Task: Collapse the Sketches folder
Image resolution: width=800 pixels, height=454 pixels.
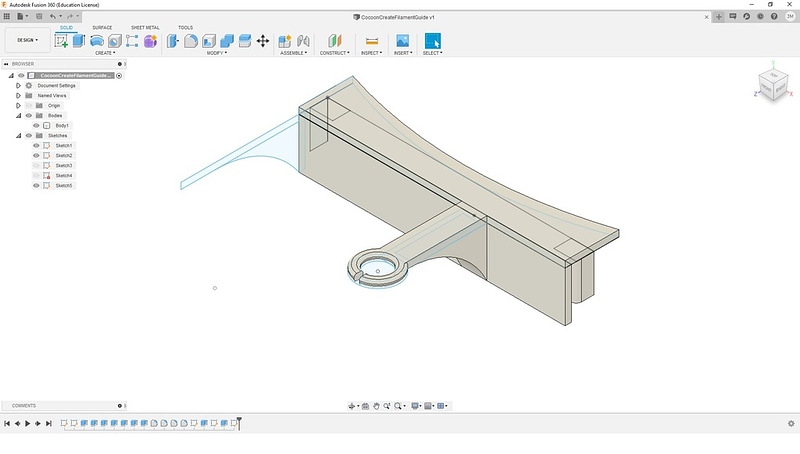Action: point(18,136)
